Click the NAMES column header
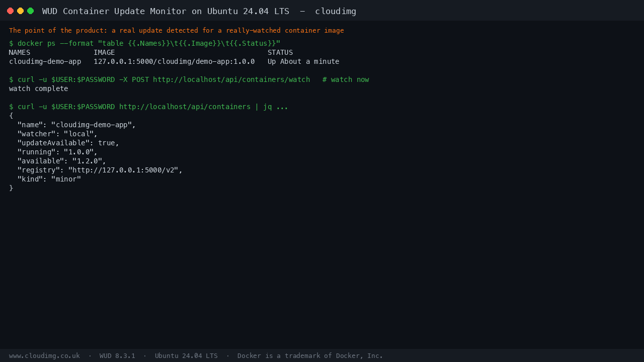 [20, 52]
